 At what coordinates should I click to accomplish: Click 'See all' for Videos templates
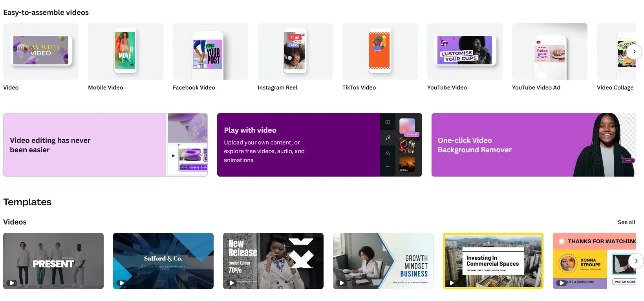coord(626,222)
